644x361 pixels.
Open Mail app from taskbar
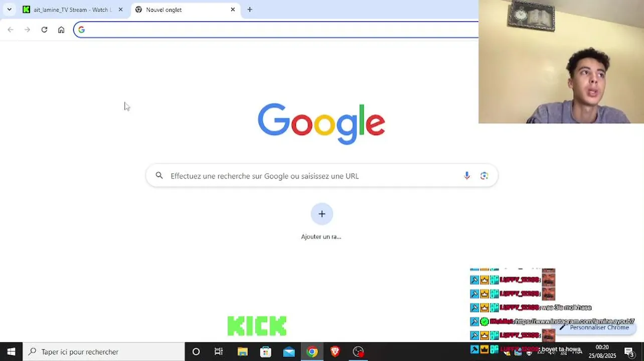(289, 351)
